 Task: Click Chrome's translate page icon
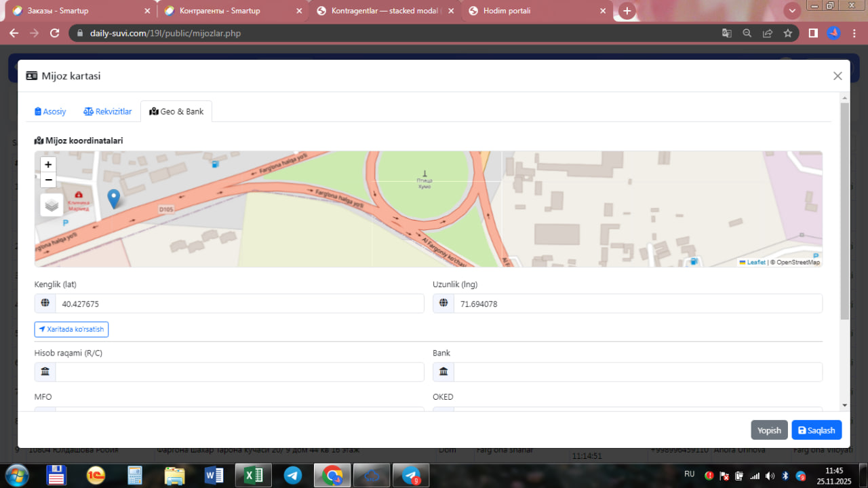(x=726, y=33)
